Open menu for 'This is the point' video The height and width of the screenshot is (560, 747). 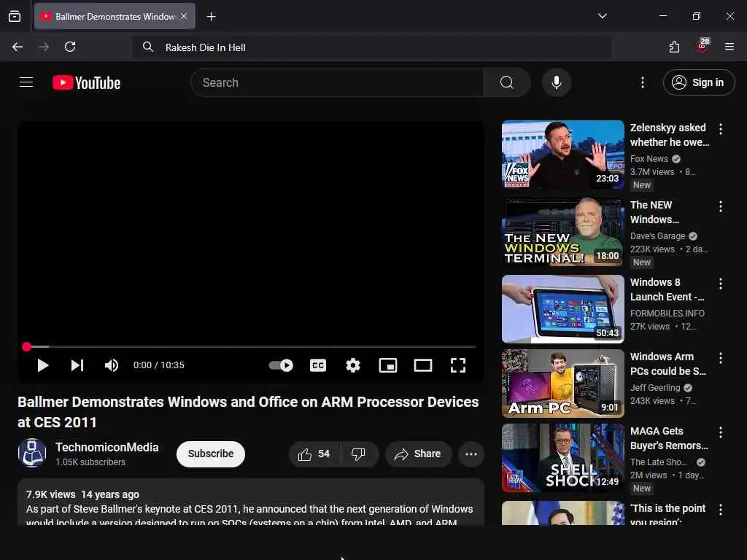click(x=720, y=510)
